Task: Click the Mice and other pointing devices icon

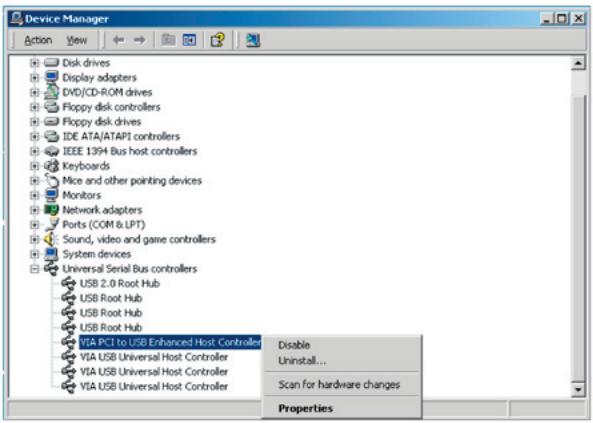Action: coord(51,180)
